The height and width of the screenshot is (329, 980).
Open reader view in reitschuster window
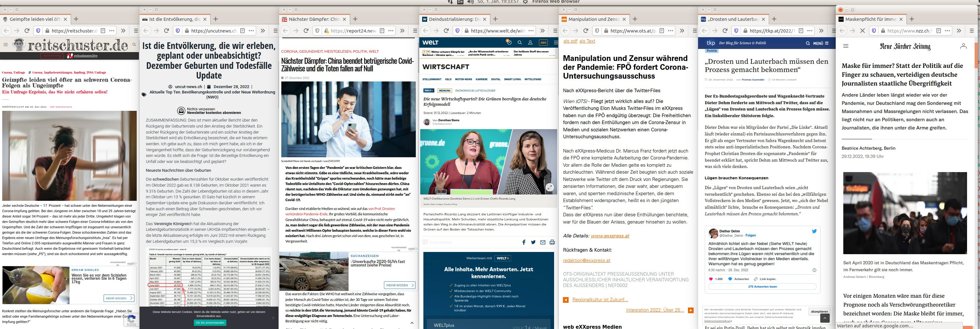103,31
